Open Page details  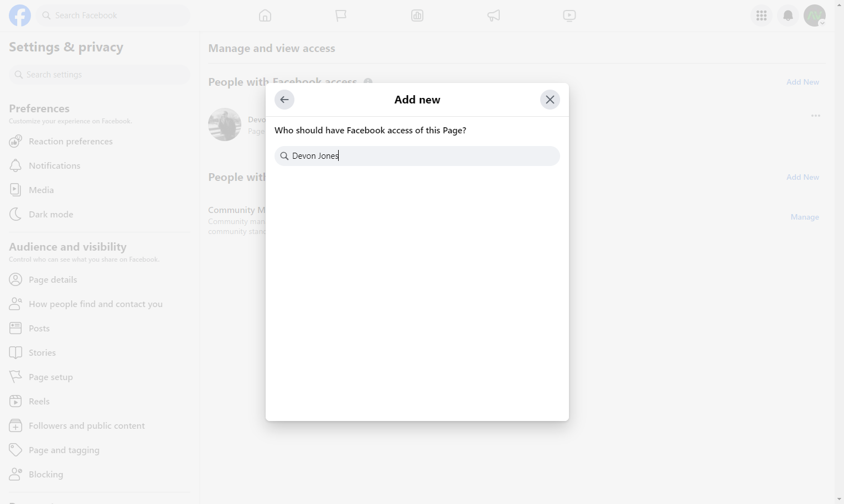point(100,280)
